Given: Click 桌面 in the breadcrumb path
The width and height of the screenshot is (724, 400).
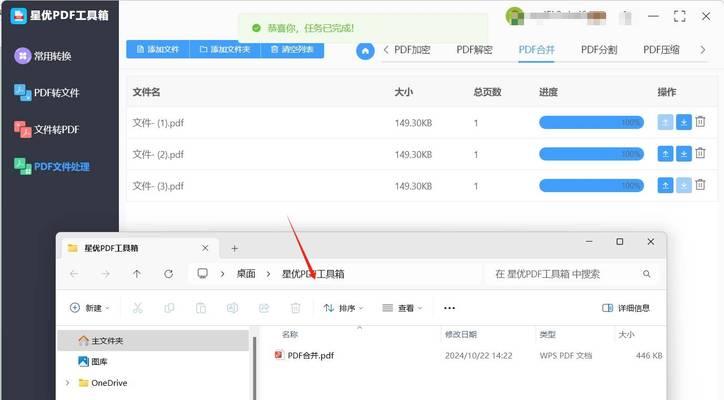Looking at the screenshot, I should tap(246, 274).
